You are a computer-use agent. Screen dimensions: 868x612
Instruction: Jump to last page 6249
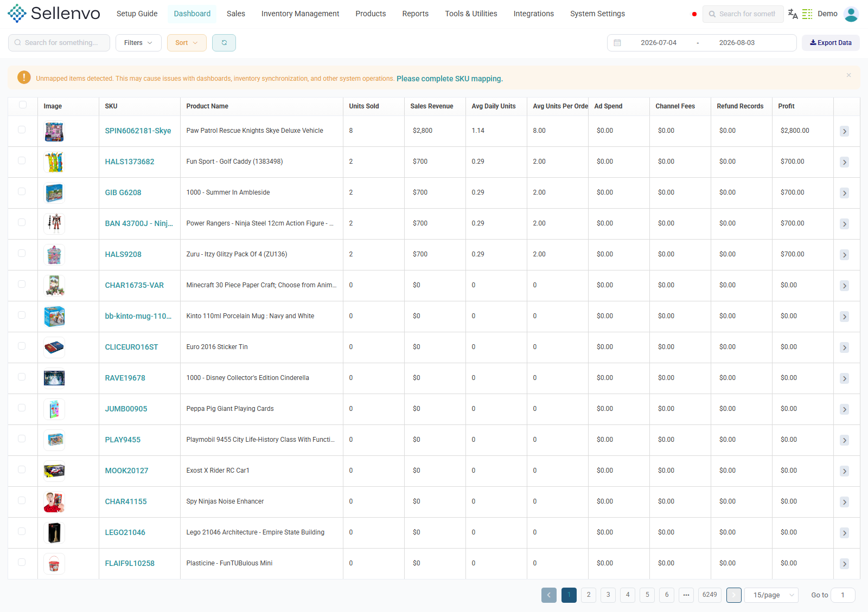coord(710,595)
